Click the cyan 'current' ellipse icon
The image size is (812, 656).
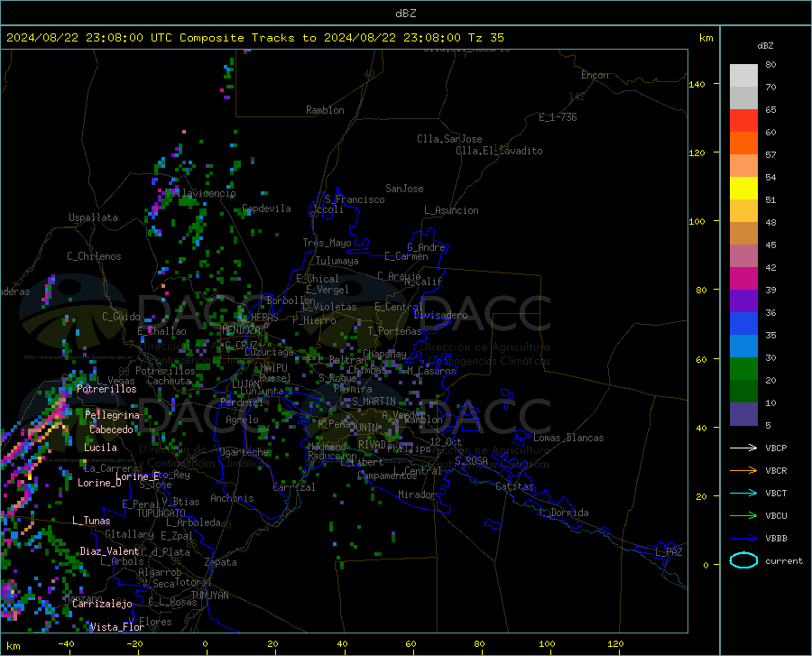pos(743,560)
